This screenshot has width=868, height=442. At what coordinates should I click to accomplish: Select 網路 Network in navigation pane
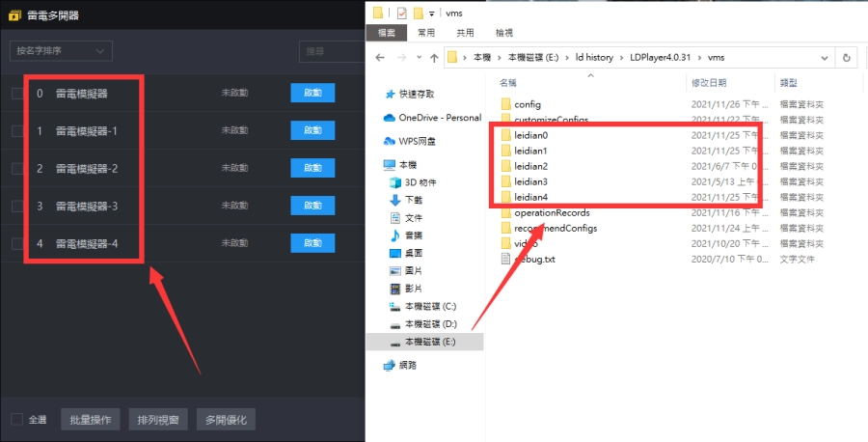(401, 365)
